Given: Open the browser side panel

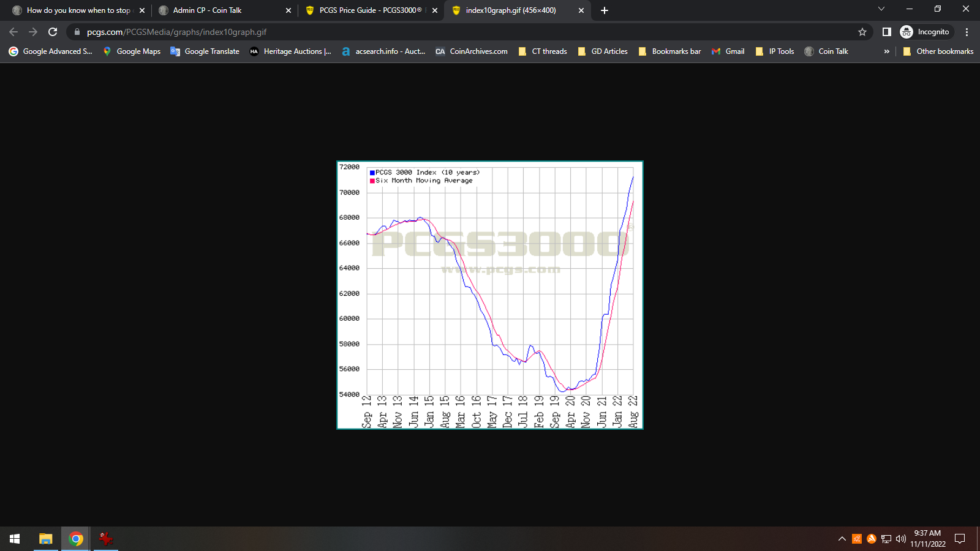Looking at the screenshot, I should pyautogui.click(x=886, y=32).
